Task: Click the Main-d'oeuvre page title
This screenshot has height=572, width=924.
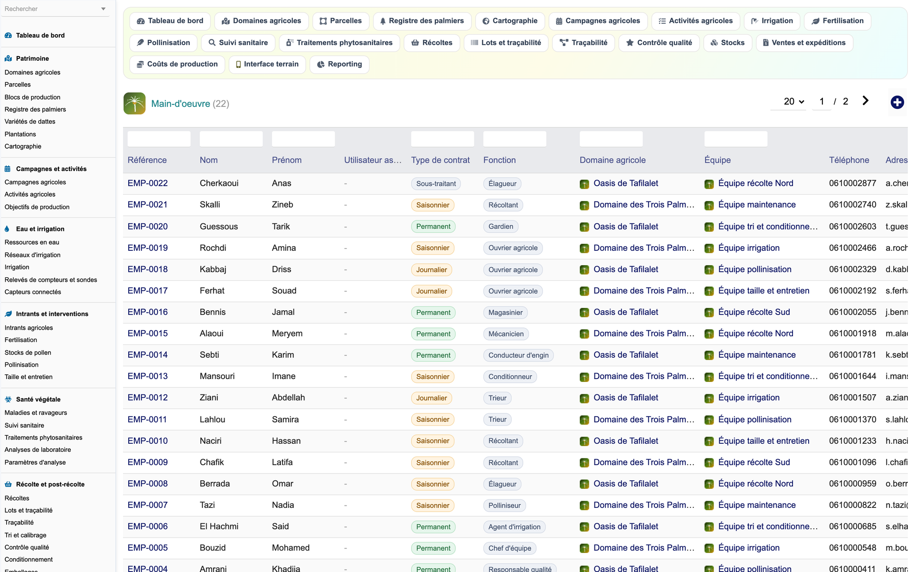Action: point(180,104)
